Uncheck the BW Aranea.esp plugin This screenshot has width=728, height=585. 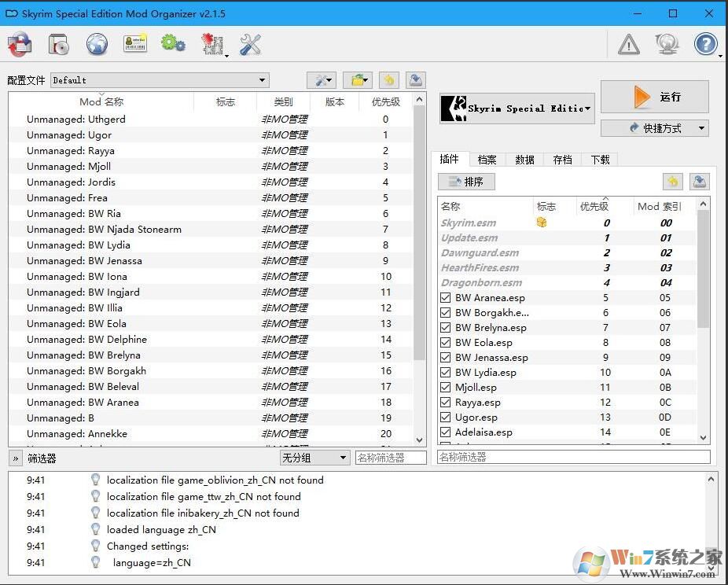(x=446, y=298)
